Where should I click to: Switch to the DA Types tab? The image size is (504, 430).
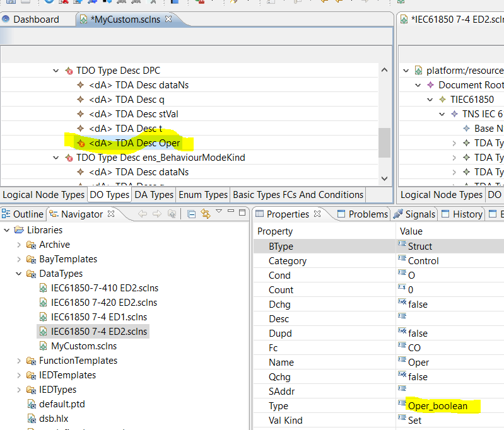pos(154,195)
